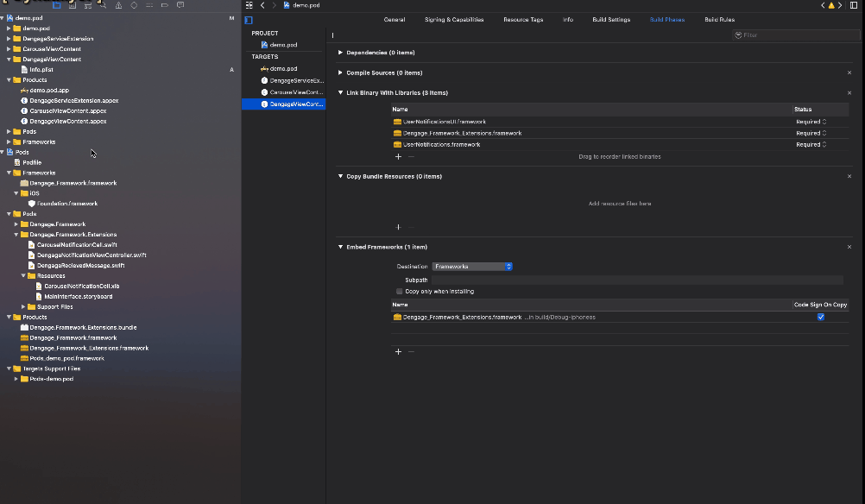Go back in editor history
865x504 pixels.
(x=262, y=5)
